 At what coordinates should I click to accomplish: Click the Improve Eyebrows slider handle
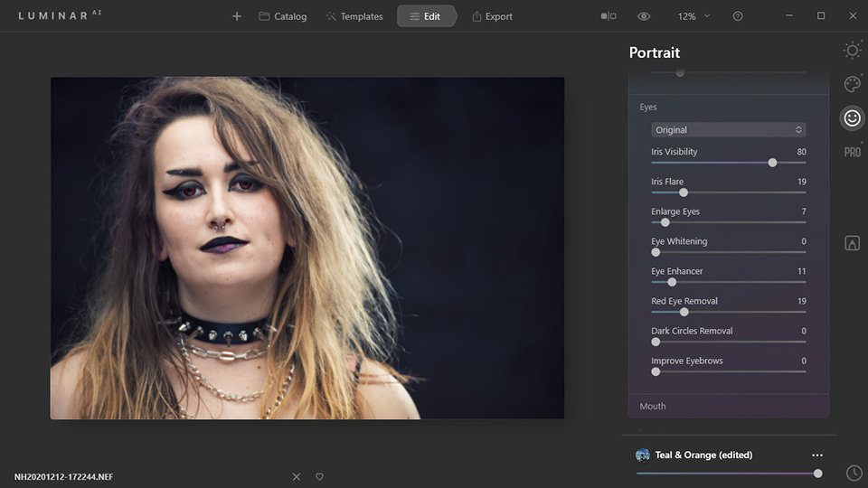coord(656,371)
